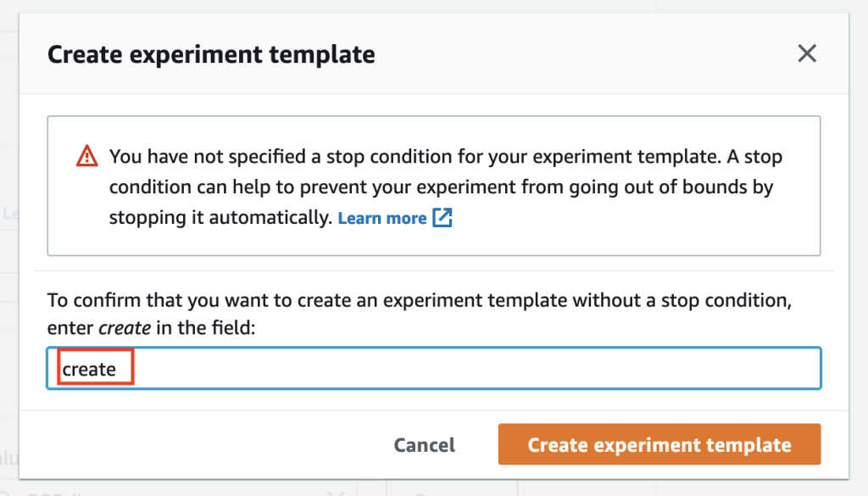The height and width of the screenshot is (496, 868).
Task: Click the warning alert banner
Action: [434, 186]
